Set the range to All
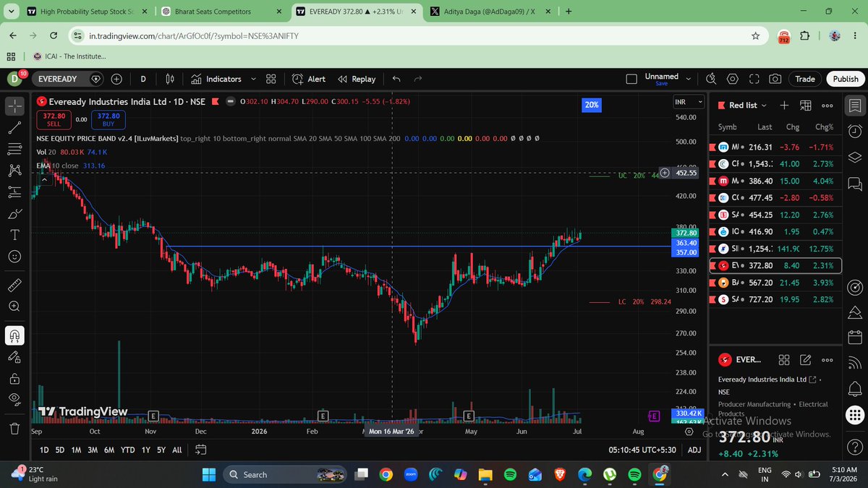The width and height of the screenshot is (868, 488). (176, 450)
